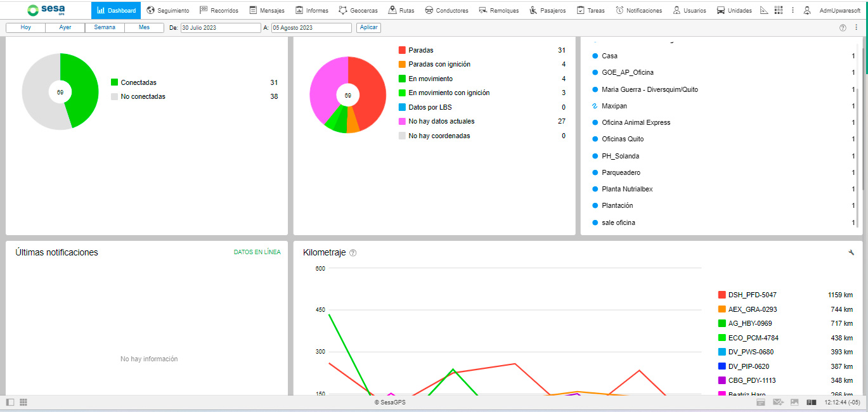This screenshot has width=868, height=412.
Task: Click the Rutas road icon
Action: coord(393,10)
